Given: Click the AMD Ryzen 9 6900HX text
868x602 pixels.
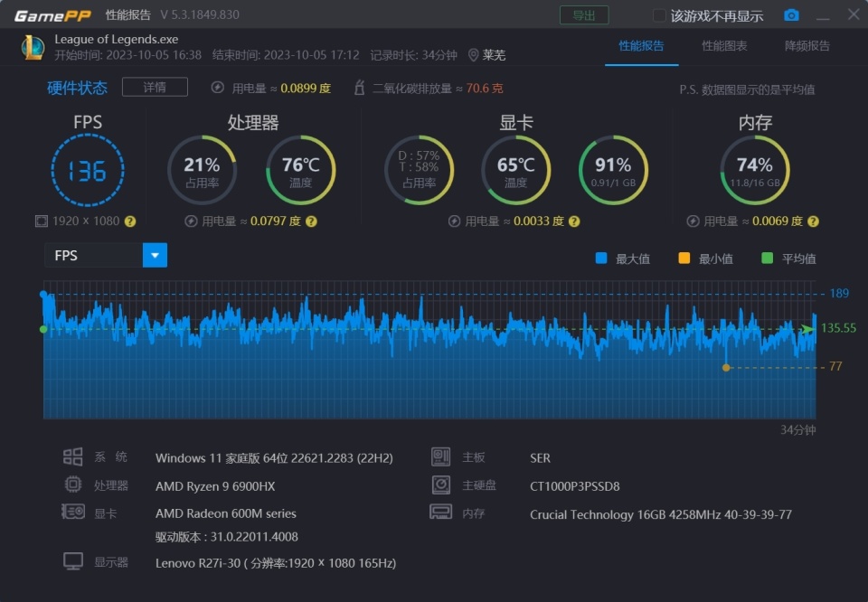Looking at the screenshot, I should point(215,486).
